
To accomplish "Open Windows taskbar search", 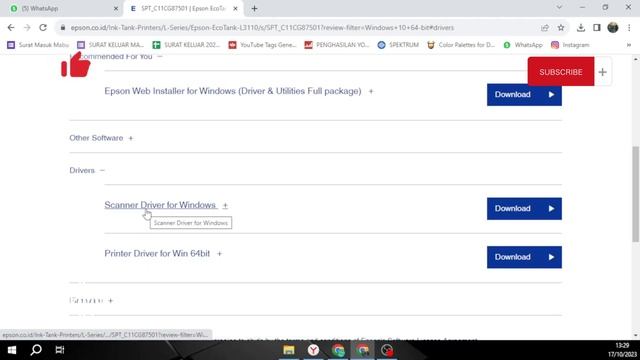I will click(36, 350).
